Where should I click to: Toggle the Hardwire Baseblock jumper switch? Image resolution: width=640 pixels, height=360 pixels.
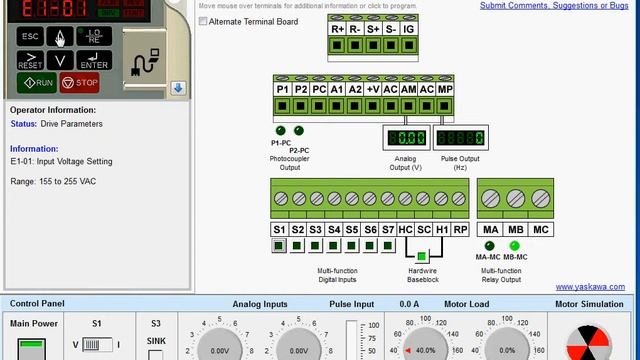(x=422, y=256)
